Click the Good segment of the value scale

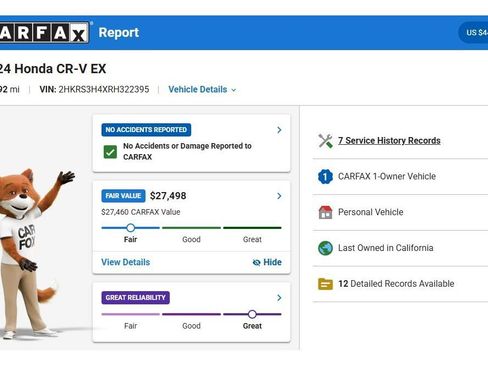191,228
